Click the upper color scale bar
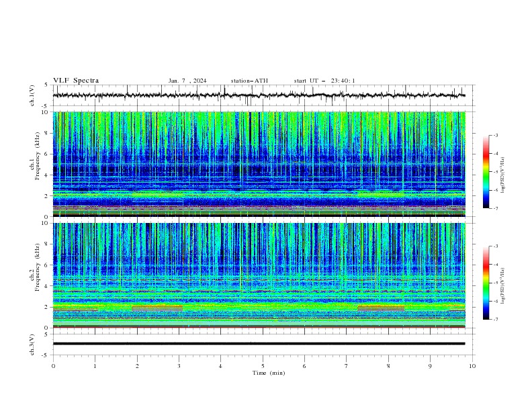Viewport: 532px width, 411px height. coord(486,171)
